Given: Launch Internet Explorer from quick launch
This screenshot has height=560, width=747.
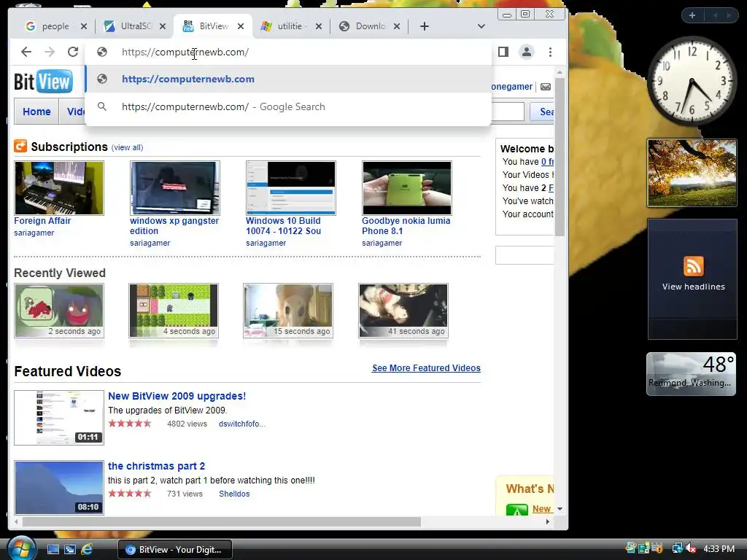Looking at the screenshot, I should [x=88, y=550].
